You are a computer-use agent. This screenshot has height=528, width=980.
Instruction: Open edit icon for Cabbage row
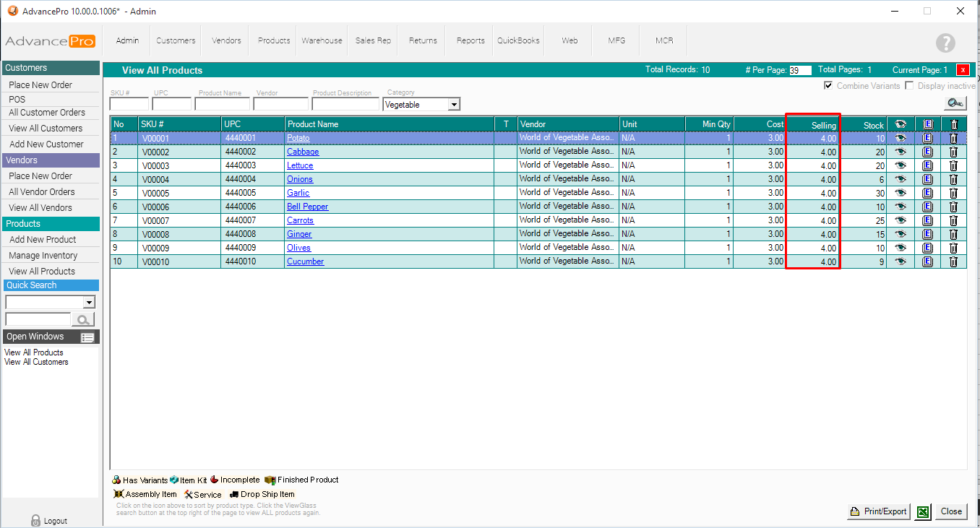[x=928, y=152]
